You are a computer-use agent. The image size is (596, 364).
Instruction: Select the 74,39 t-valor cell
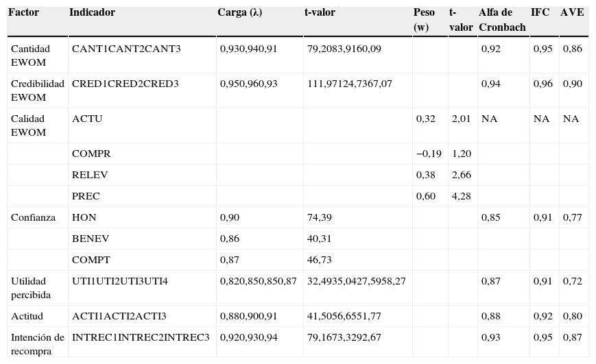(320, 217)
